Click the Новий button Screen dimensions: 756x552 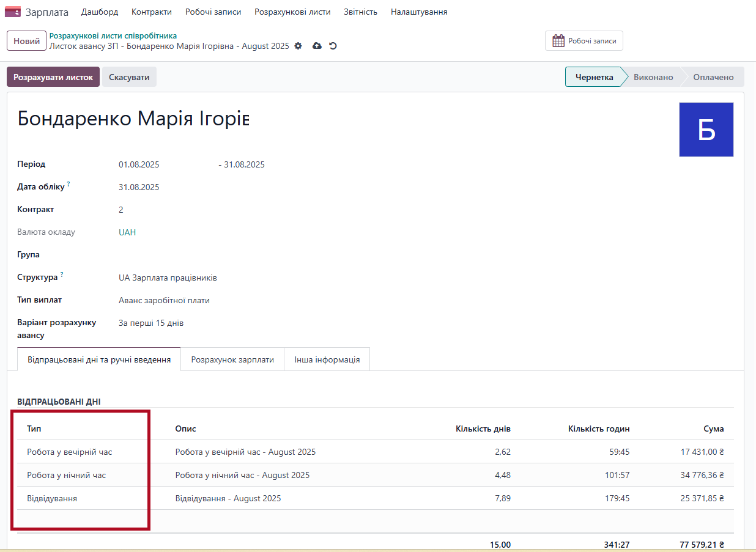point(26,41)
